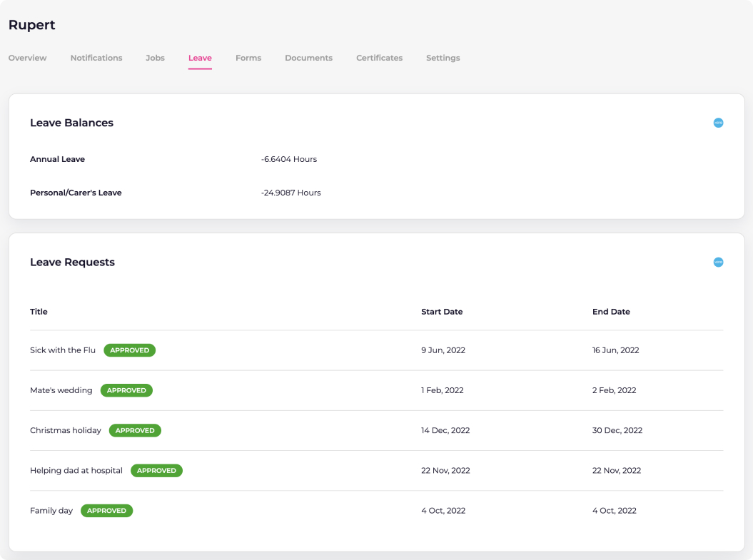The width and height of the screenshot is (753, 560).
Task: Go to the Jobs tab
Action: 155,58
